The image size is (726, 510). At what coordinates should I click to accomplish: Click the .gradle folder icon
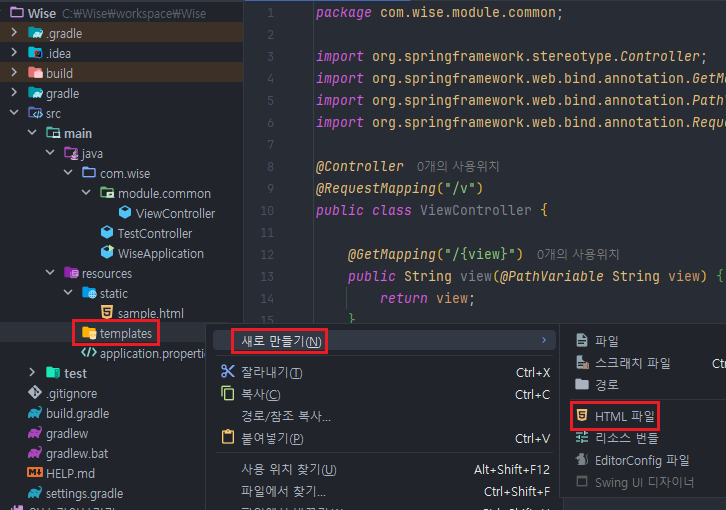tap(36, 33)
